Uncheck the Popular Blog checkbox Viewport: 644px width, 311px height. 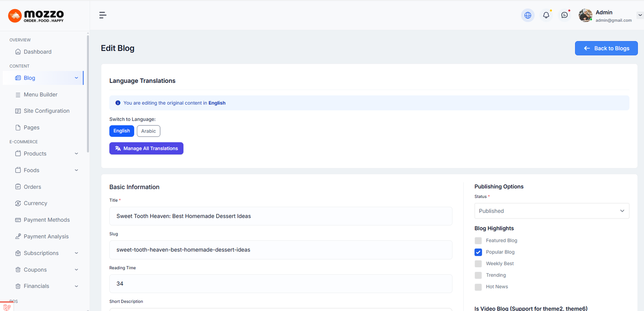click(478, 252)
